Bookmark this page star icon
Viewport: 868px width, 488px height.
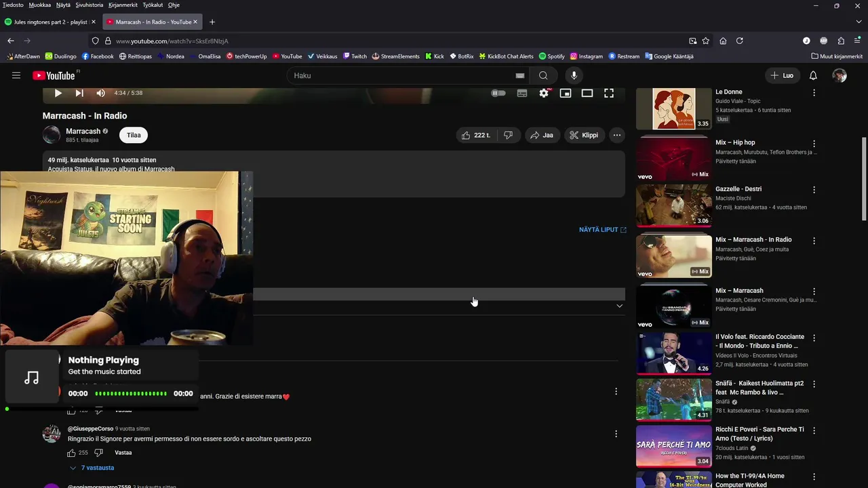click(706, 41)
